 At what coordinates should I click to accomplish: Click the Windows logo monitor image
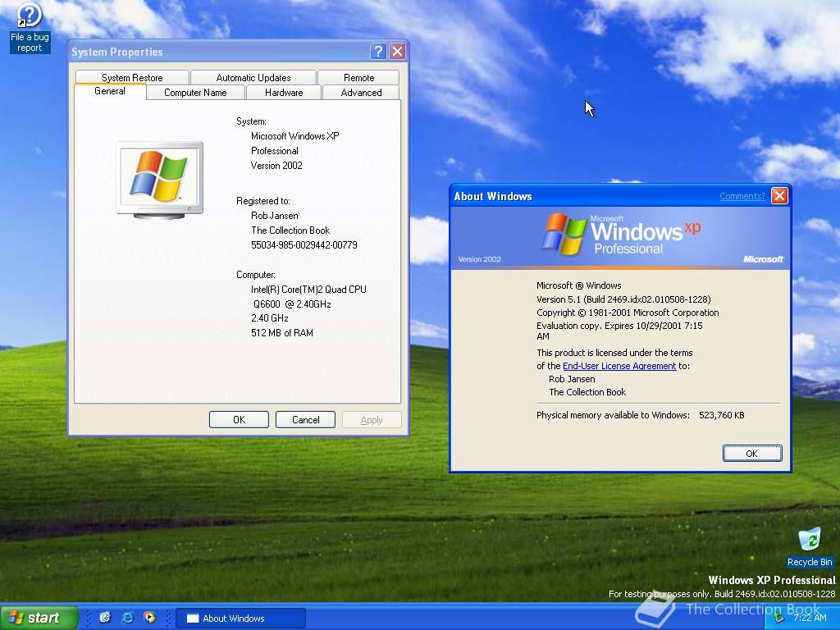click(x=160, y=180)
